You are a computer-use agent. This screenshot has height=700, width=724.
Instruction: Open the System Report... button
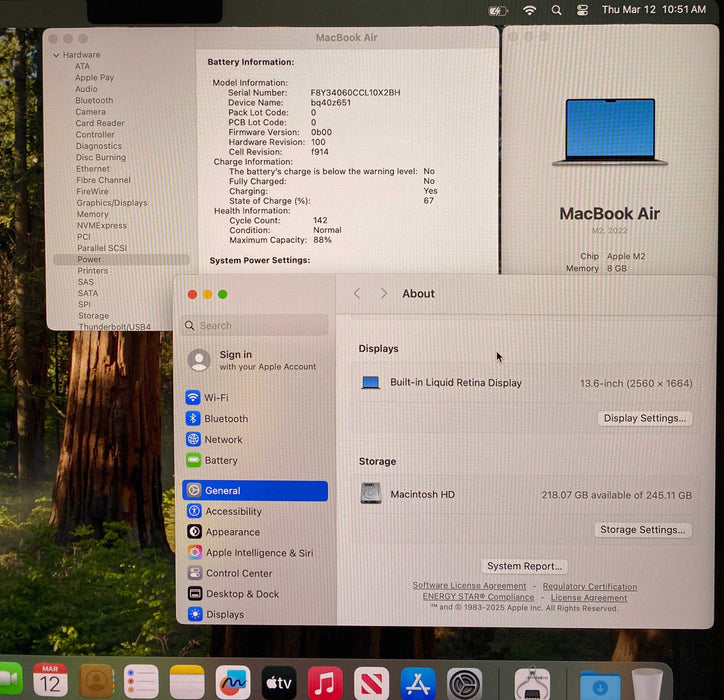(x=525, y=566)
